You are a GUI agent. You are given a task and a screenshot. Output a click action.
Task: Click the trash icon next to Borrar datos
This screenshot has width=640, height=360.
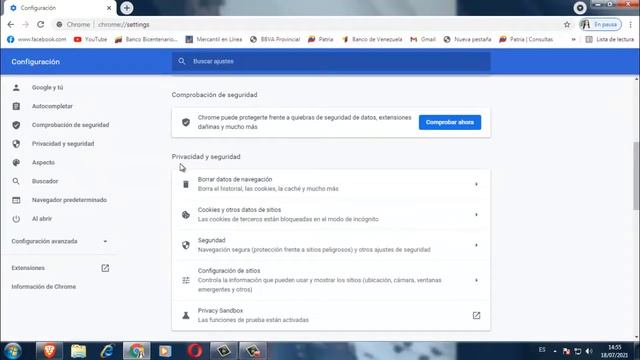tap(186, 184)
